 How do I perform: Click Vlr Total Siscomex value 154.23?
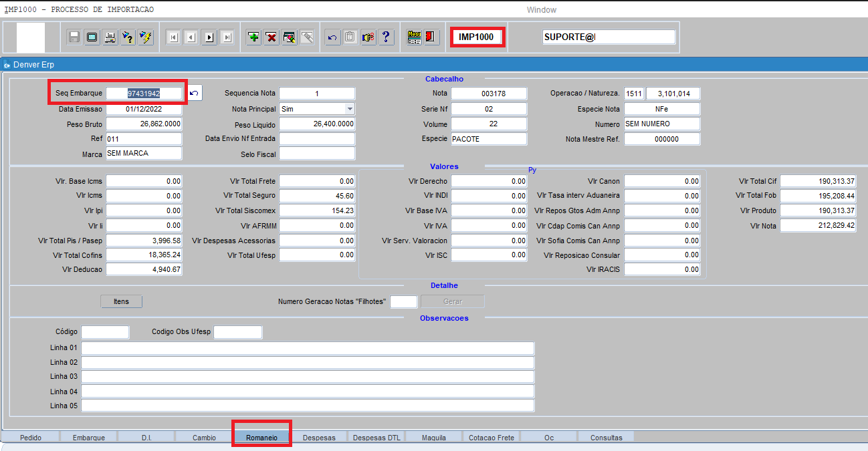click(317, 210)
